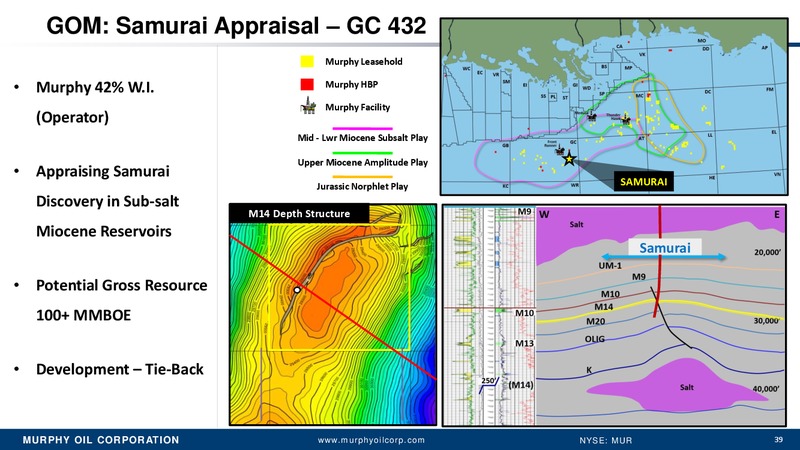Click the lower Salt body label
Screen dimensions: 800x450
687,387
